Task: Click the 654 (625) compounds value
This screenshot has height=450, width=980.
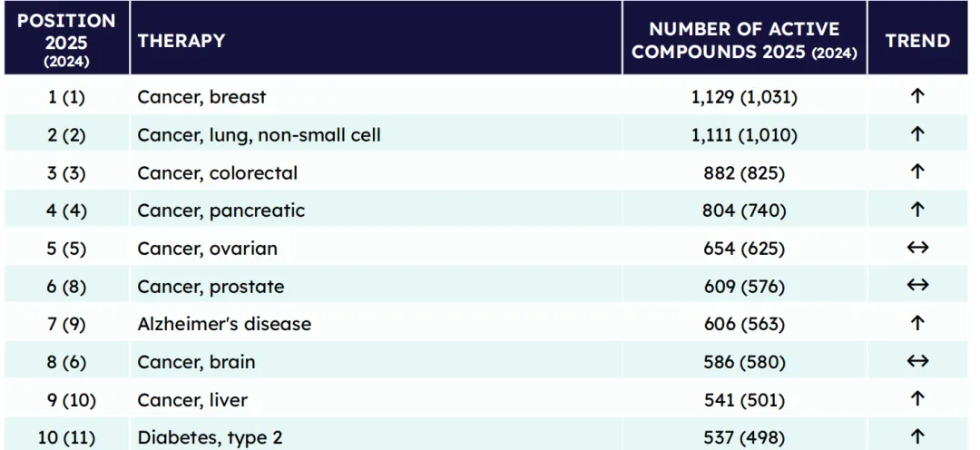Action: [x=744, y=249]
